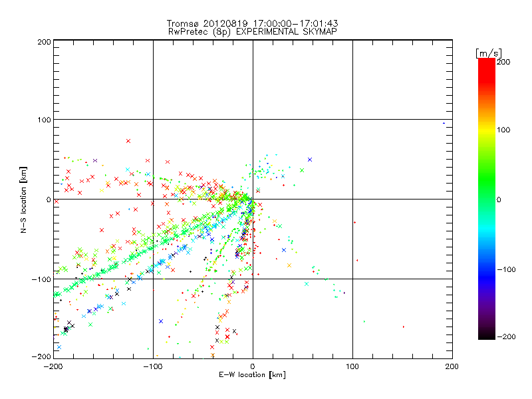532x399 pixels.
Task: Click the -100 tick label on the E-W axis
Action: pos(153,367)
